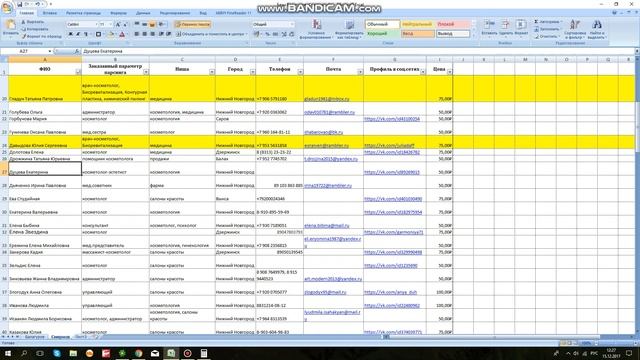The width and height of the screenshot is (640, 360).
Task: Open filter dropdown on the Телефон column header
Action: tap(300, 72)
